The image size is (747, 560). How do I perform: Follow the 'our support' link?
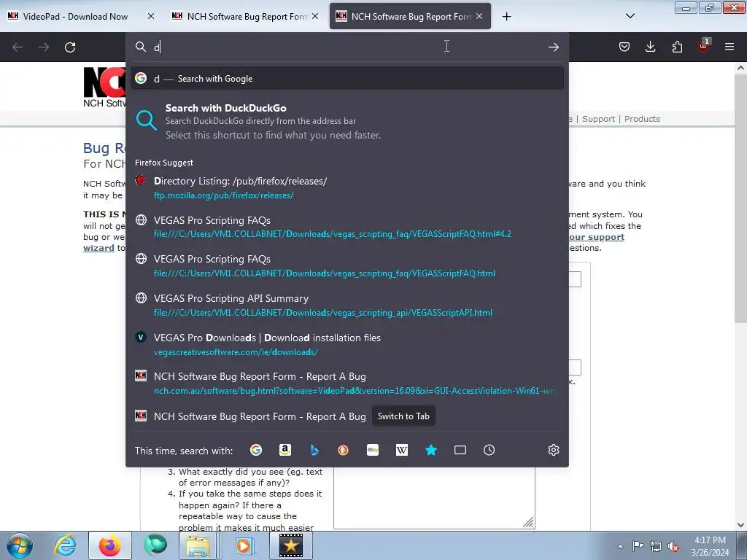[x=596, y=237]
